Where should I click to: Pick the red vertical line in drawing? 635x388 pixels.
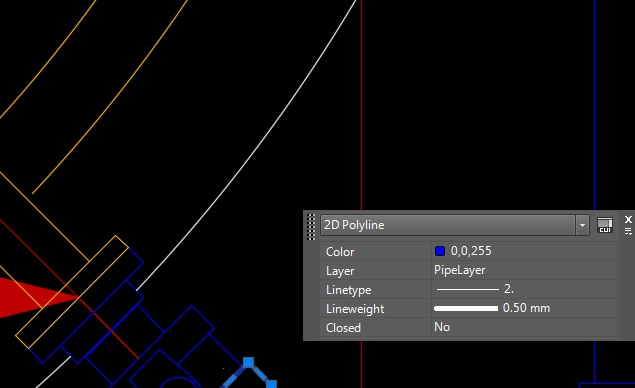(361, 105)
